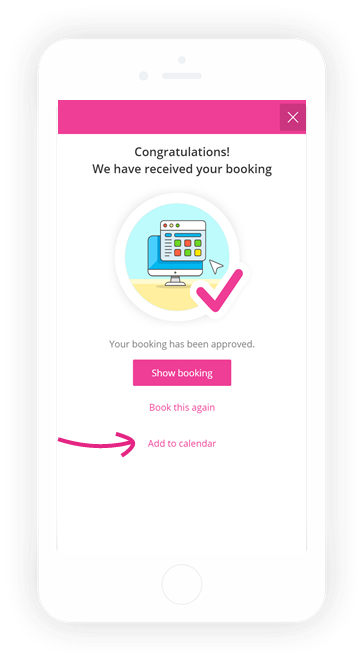Click the Congratulations! heading
The width and height of the screenshot is (364, 661).
tap(182, 152)
